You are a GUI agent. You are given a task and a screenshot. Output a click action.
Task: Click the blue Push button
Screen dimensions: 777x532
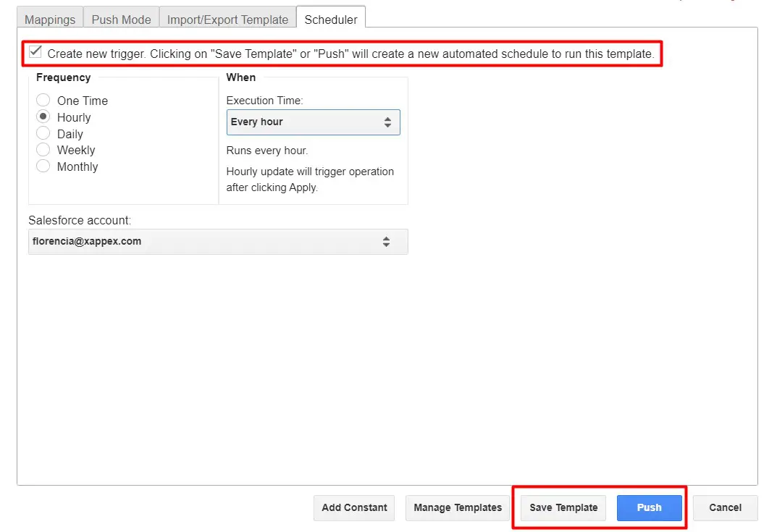point(649,508)
